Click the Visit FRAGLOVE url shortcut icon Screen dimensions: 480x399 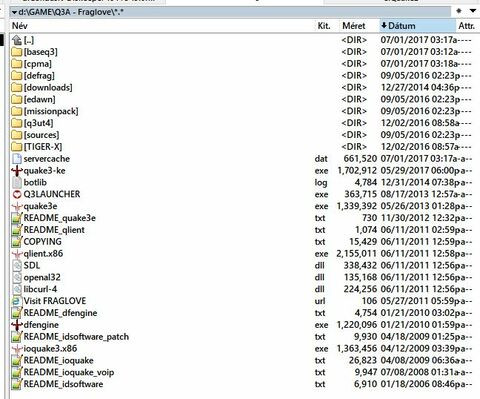17,301
